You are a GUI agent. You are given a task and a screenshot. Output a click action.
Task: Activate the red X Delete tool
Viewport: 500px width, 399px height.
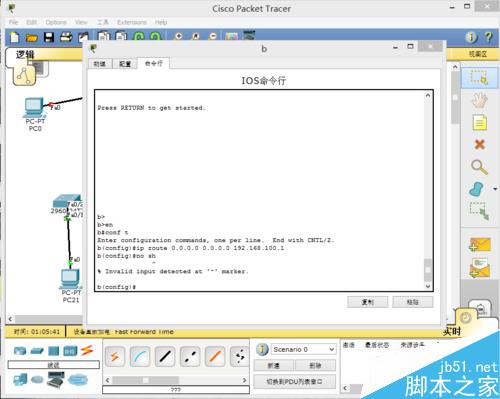pyautogui.click(x=479, y=144)
